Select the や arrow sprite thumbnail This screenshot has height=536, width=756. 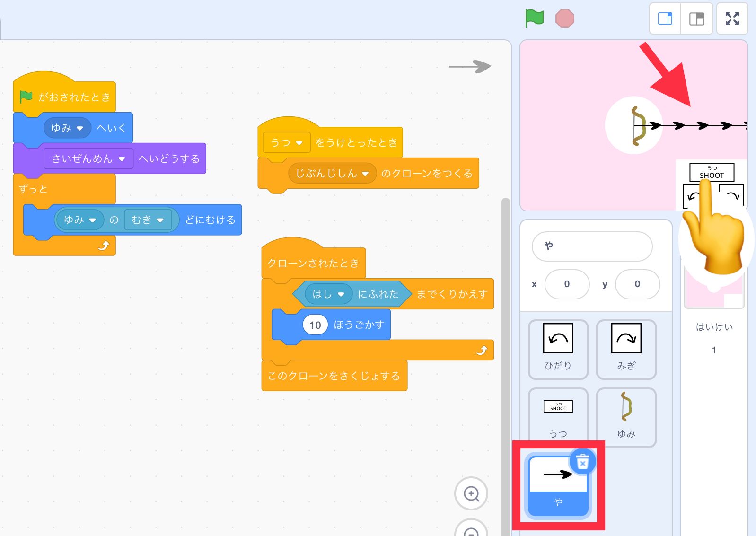pyautogui.click(x=558, y=486)
